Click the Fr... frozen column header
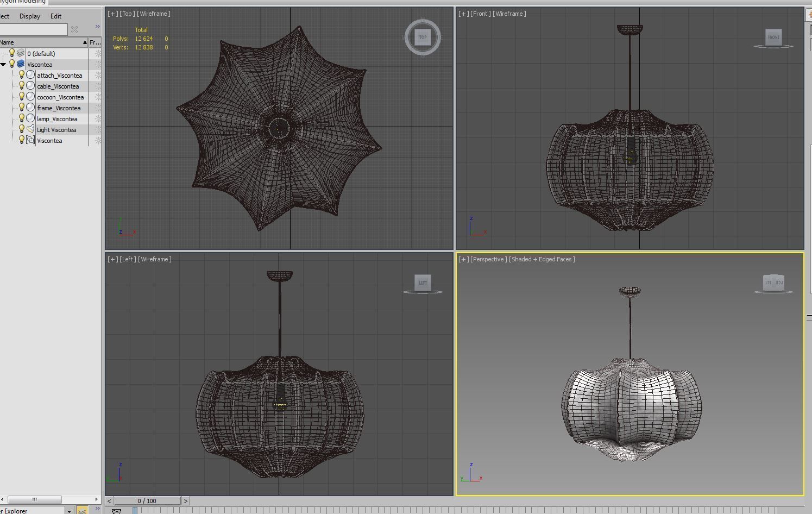Image resolution: width=812 pixels, height=514 pixels. (95, 42)
